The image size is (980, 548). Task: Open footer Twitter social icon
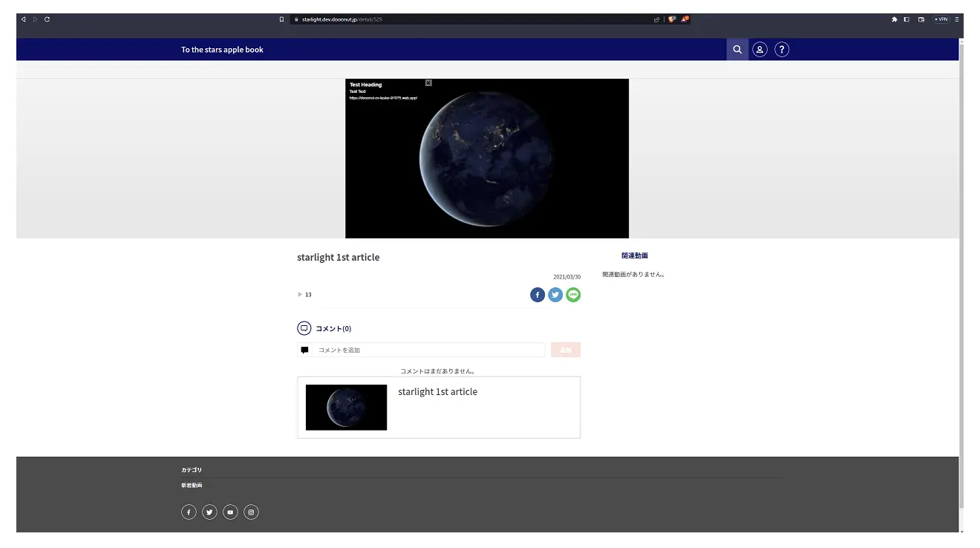coord(209,512)
